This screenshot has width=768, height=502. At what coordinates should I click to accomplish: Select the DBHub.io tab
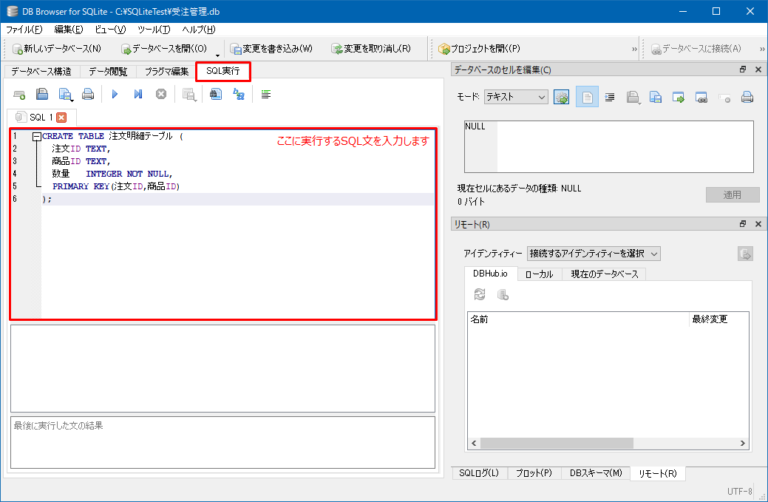[490, 274]
